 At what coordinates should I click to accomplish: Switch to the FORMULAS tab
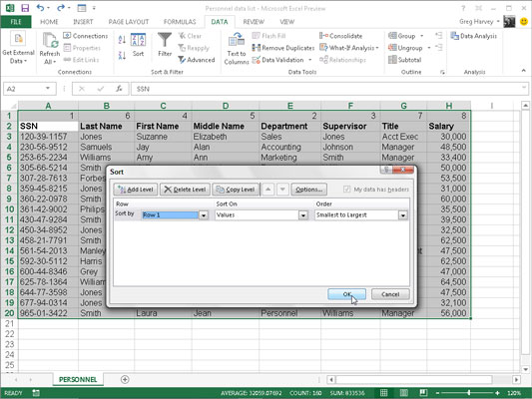(x=180, y=22)
